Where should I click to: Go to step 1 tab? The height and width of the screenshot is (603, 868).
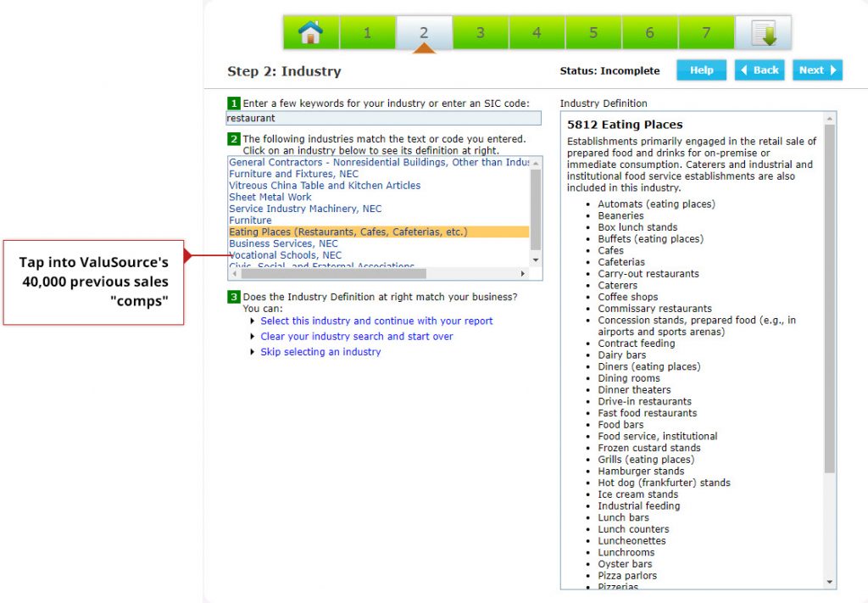[x=367, y=33]
